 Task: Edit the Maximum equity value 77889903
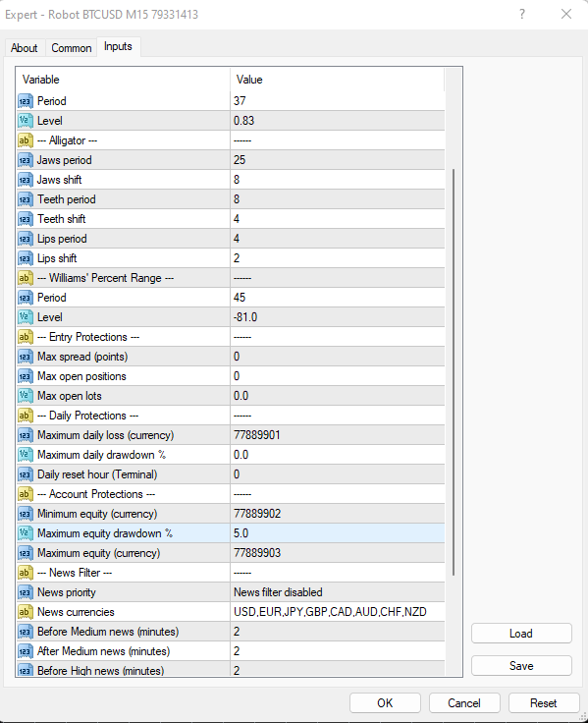click(x=338, y=553)
